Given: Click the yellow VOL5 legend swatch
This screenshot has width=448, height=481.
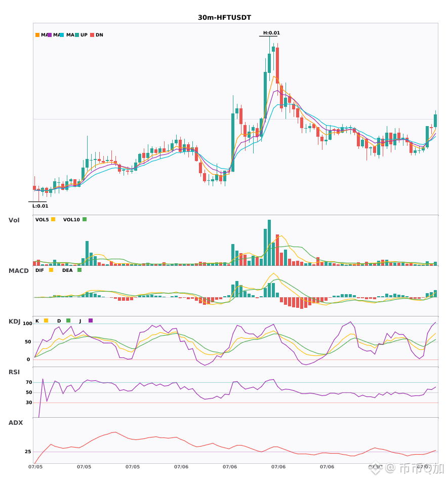Looking at the screenshot, I should click(53, 219).
